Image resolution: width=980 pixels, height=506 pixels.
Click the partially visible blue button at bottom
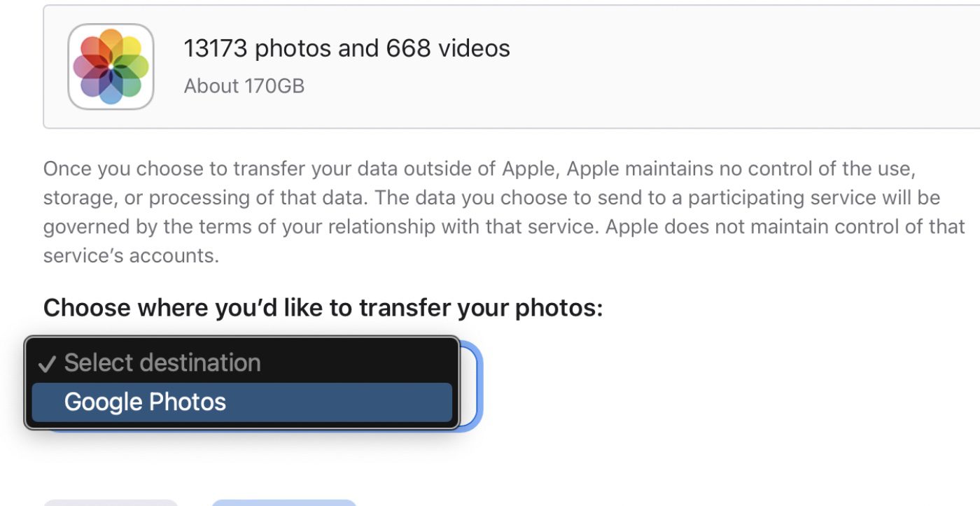pos(283,503)
